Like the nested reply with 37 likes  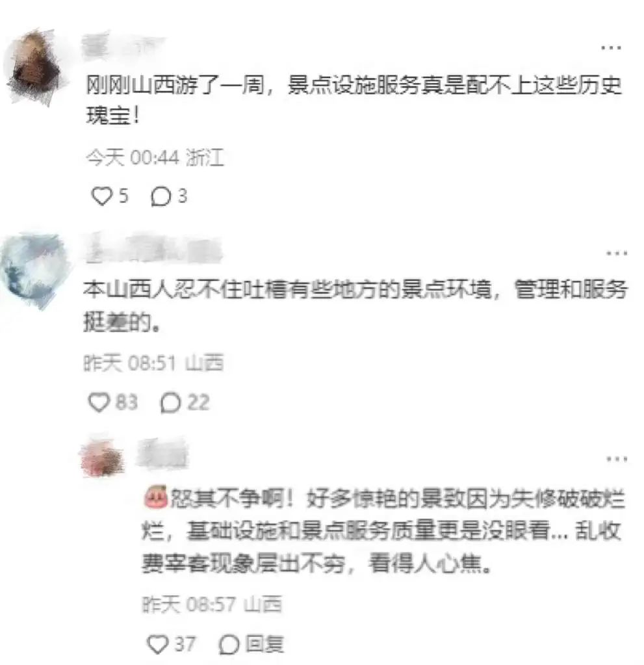158,644
